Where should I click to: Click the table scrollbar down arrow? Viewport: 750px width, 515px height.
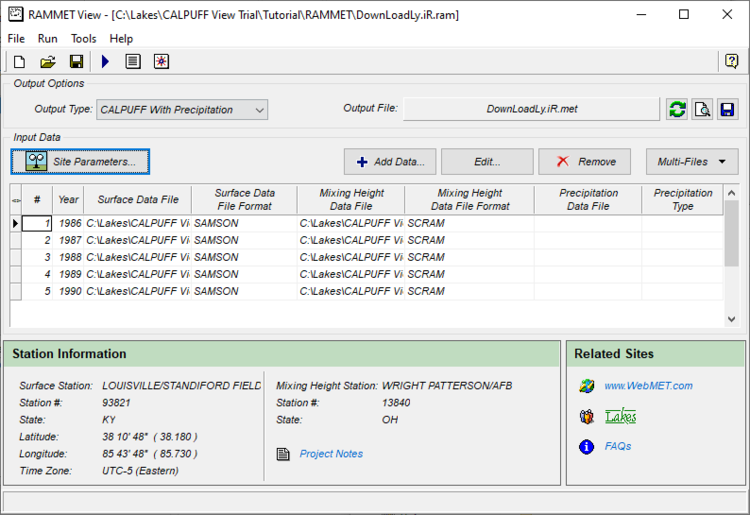click(732, 319)
